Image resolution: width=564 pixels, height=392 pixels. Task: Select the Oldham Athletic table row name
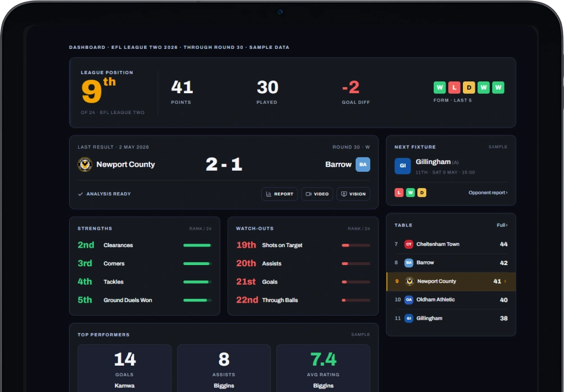tap(435, 299)
